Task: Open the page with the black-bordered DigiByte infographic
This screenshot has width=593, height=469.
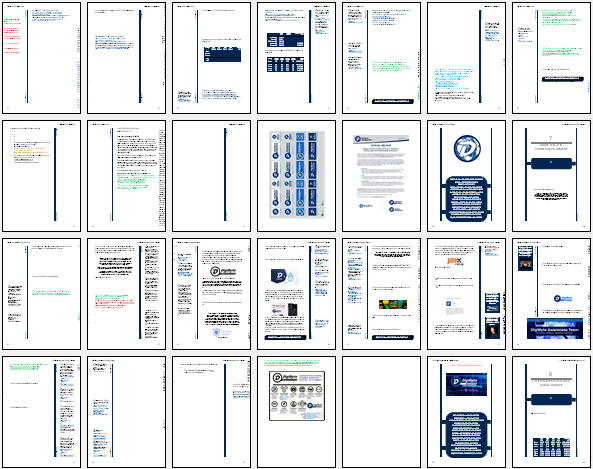Action: coord(296,412)
